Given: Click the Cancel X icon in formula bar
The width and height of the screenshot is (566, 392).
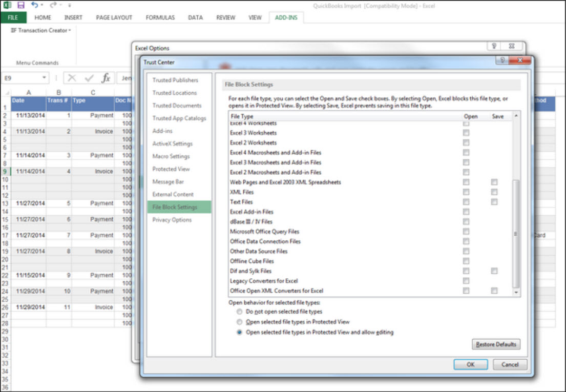Looking at the screenshot, I should pos(72,77).
